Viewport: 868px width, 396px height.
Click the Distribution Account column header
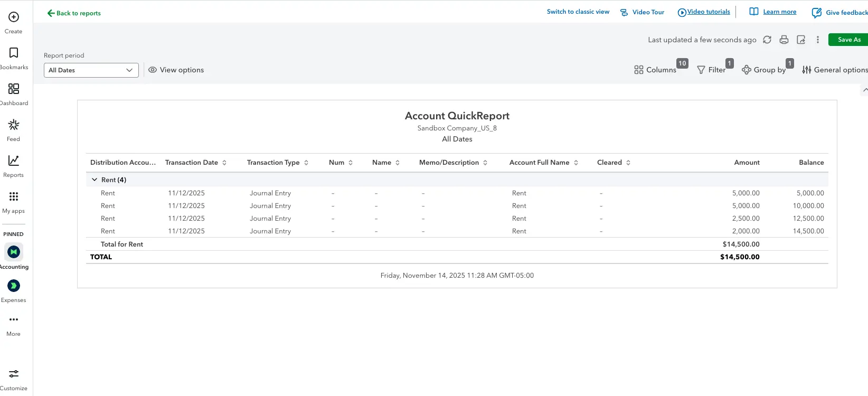coord(123,163)
